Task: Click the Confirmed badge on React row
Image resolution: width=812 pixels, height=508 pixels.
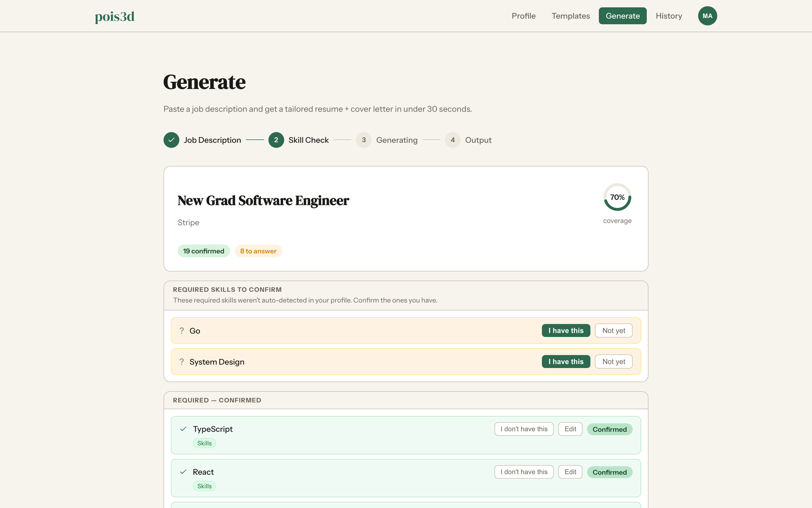Action: pos(609,472)
